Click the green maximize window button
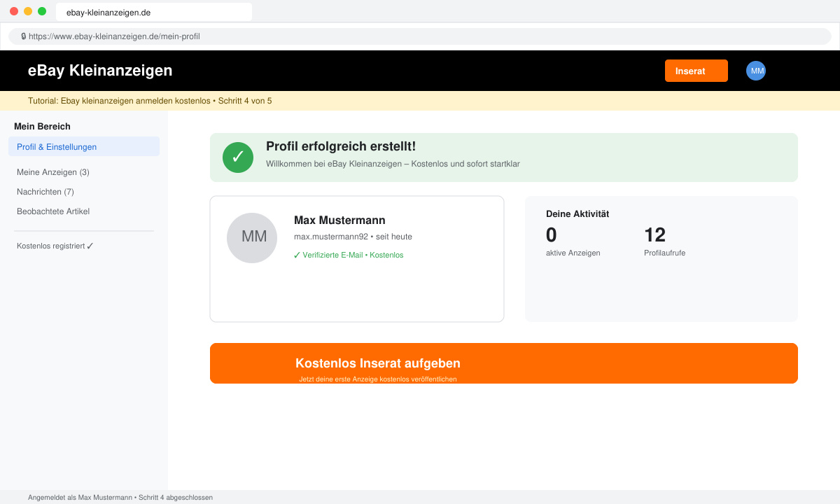 [x=42, y=11]
